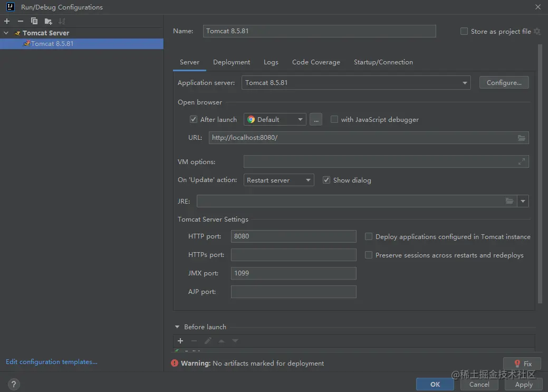Confirm with the OK button
548x392 pixels.
(435, 384)
